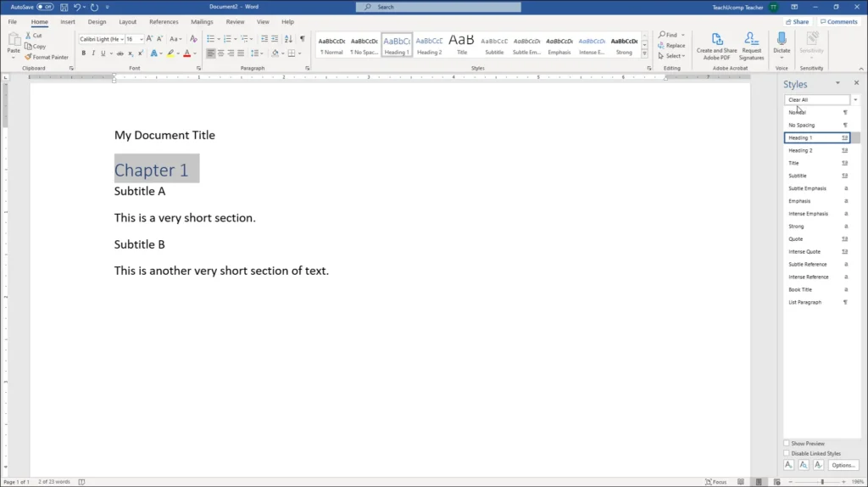This screenshot has width=868, height=487.
Task: Decrease the paragraph indent
Action: point(264,39)
